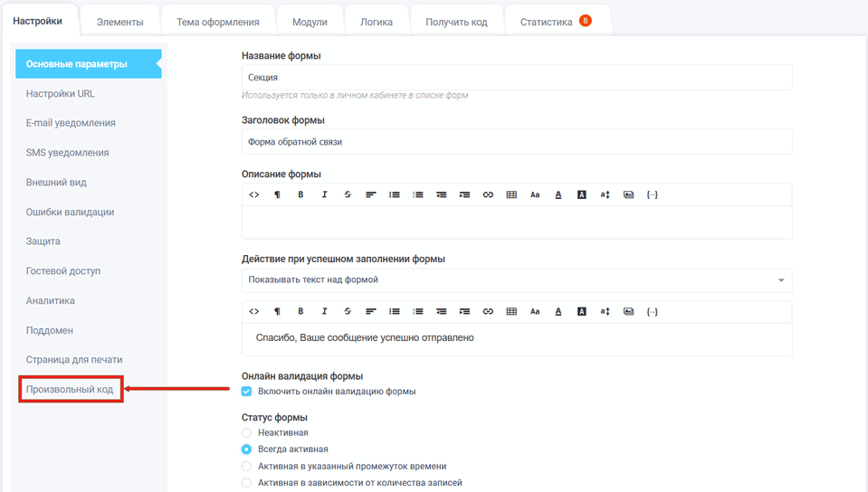Screen dimensions: 868x492
Task: Toggle italic in the form description toolbar
Action: click(x=324, y=195)
